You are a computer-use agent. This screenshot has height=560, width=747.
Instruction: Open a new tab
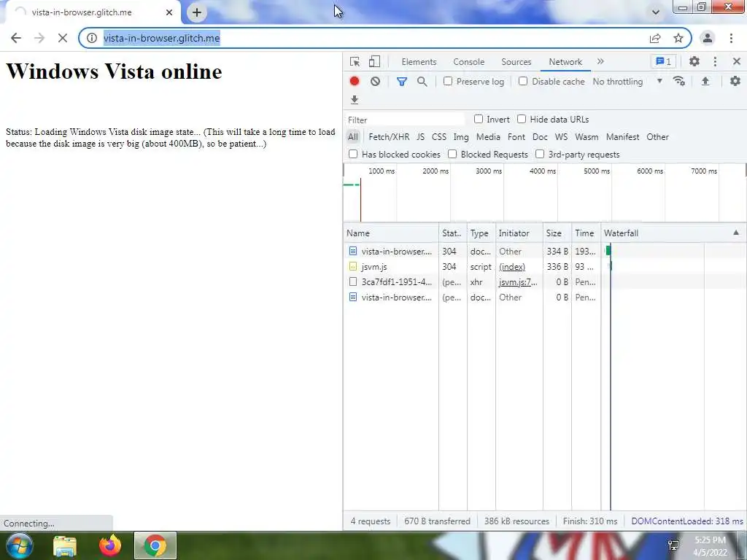coord(197,12)
